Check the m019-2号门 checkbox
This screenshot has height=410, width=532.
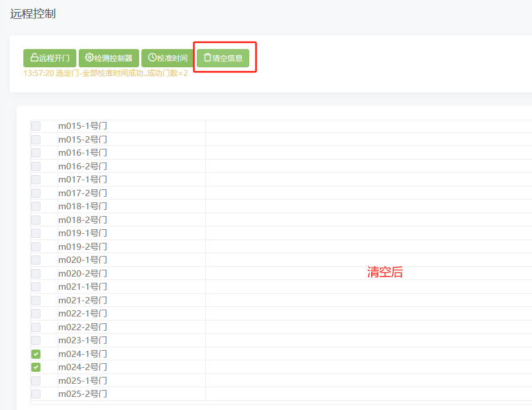(x=36, y=247)
